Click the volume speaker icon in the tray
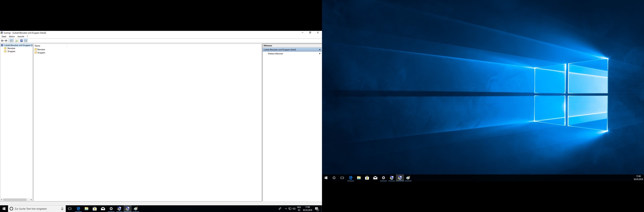 coord(294,209)
